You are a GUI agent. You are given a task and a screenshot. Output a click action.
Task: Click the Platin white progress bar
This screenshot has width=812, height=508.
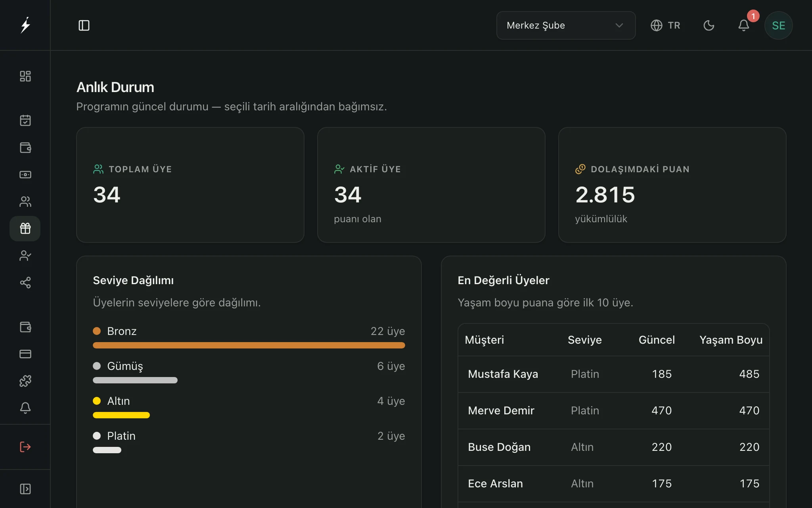coord(107,450)
